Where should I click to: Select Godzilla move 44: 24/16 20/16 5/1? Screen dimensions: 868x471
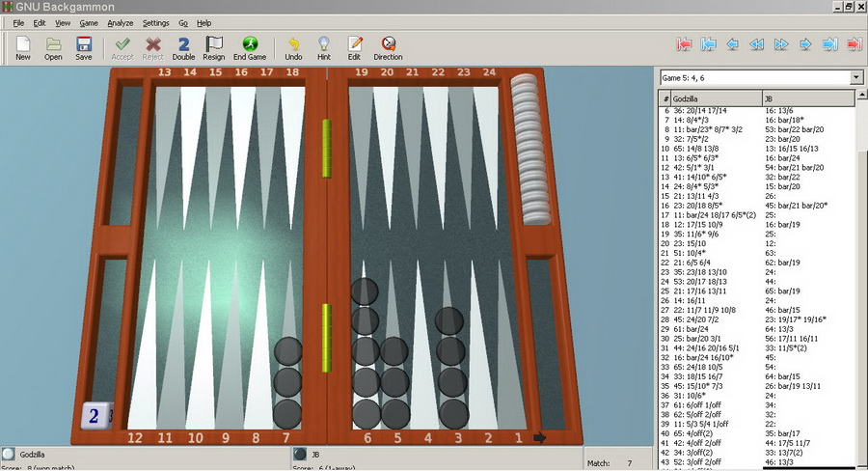point(706,348)
